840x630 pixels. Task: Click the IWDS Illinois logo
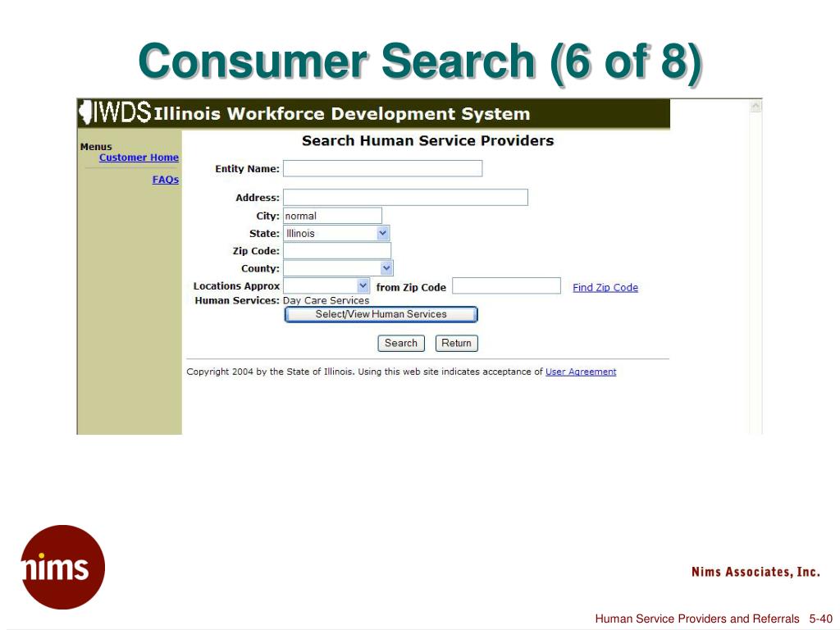(x=115, y=112)
